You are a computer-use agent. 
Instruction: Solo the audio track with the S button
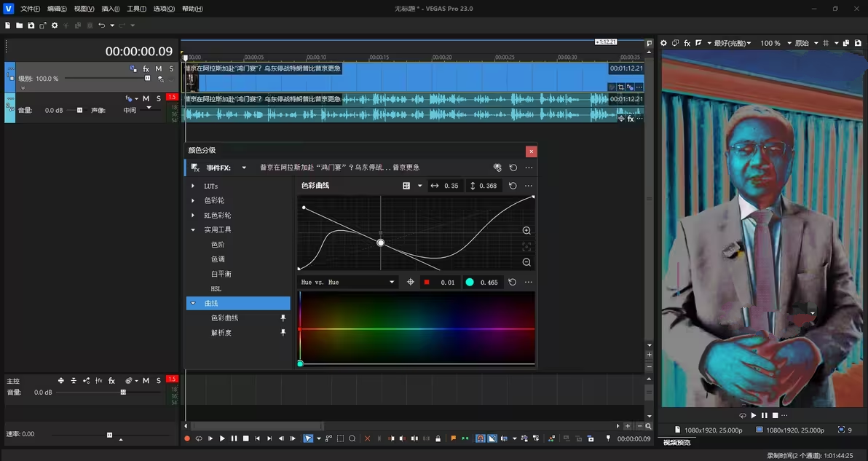click(158, 98)
